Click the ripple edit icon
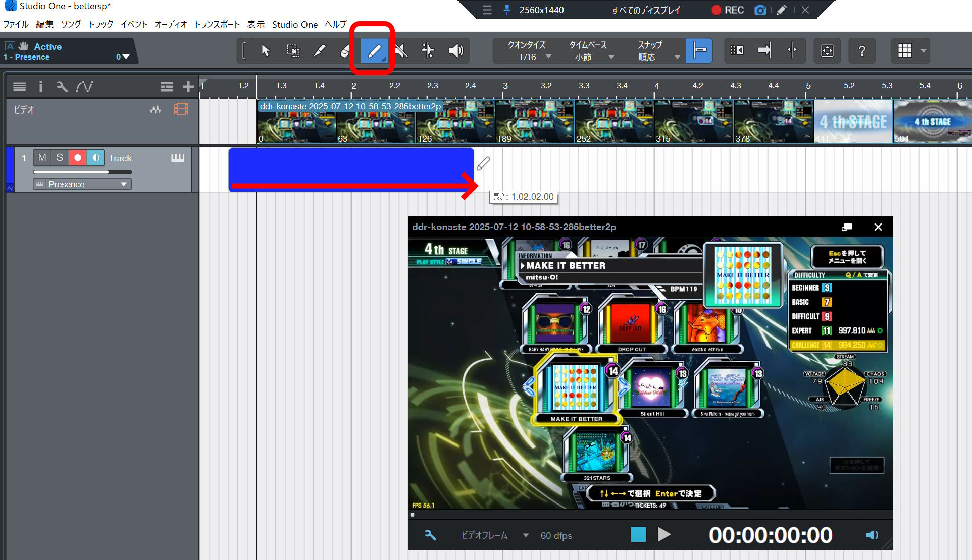The height and width of the screenshot is (560, 972). tap(737, 50)
